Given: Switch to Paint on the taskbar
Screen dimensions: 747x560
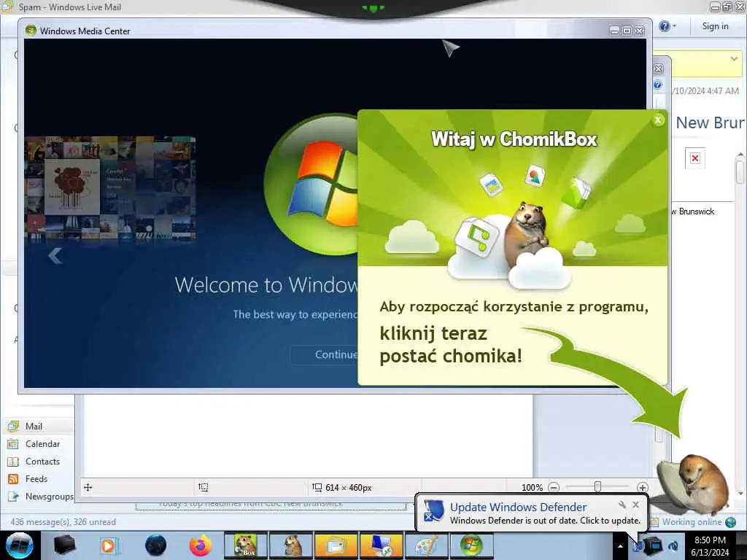Looking at the screenshot, I should (x=426, y=545).
